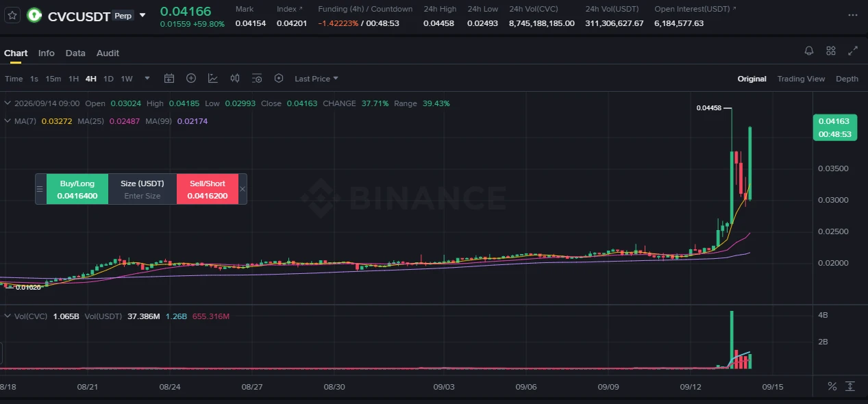This screenshot has height=404, width=868.
Task: Switch to the Trading View chart
Action: 801,79
